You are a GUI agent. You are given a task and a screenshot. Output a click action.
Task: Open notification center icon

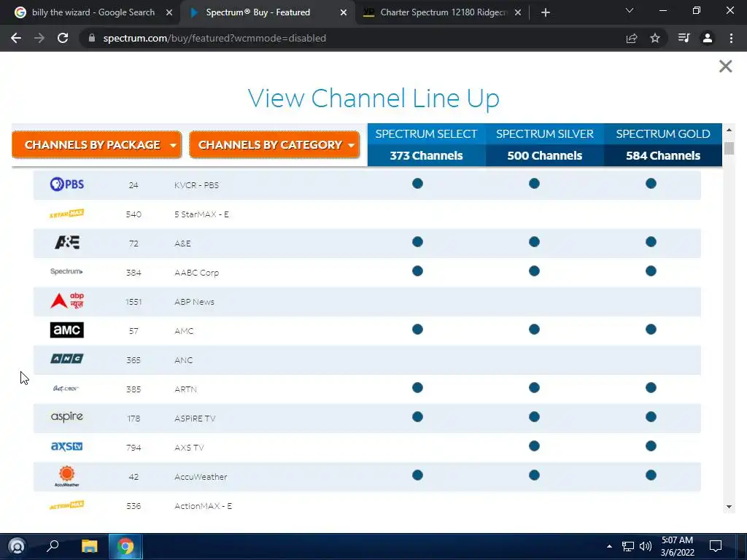[715, 545]
